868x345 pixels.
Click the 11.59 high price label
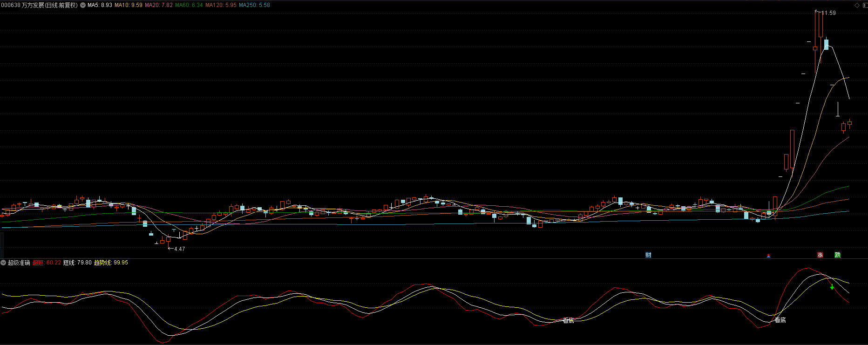point(829,13)
